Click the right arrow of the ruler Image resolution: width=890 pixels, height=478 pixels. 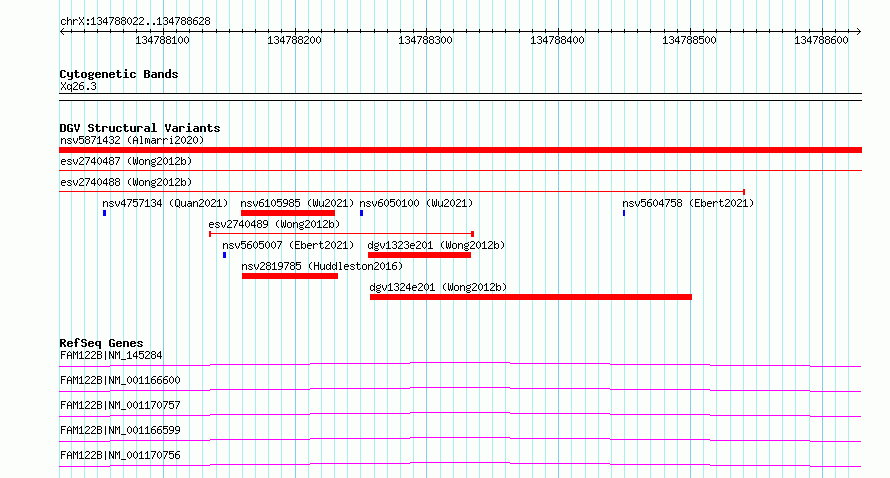click(x=859, y=31)
